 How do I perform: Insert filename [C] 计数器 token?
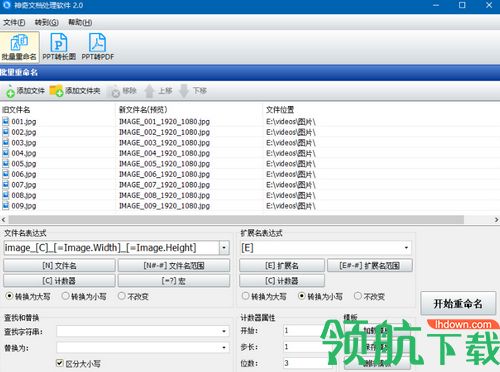59,281
